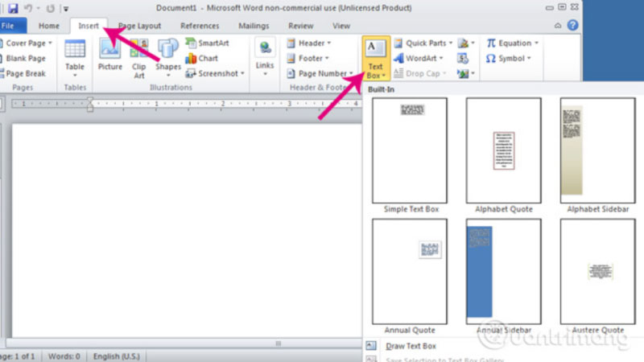Viewport: 644px width, 362px height.
Task: Open Word Help question mark icon
Action: tap(572, 26)
